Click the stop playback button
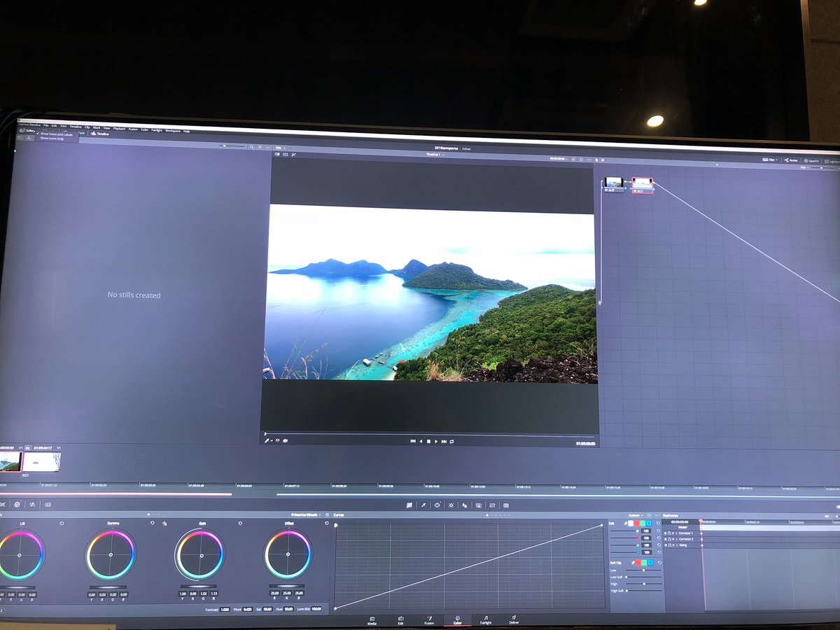 pos(428,441)
